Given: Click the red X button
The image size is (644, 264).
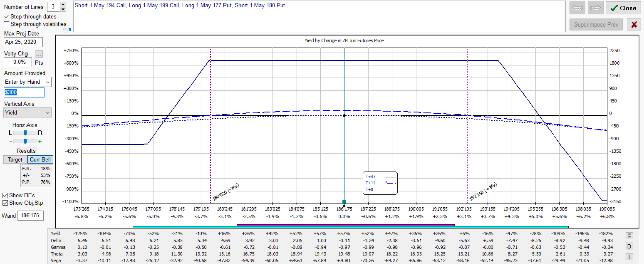Looking at the screenshot, I should (x=634, y=24).
